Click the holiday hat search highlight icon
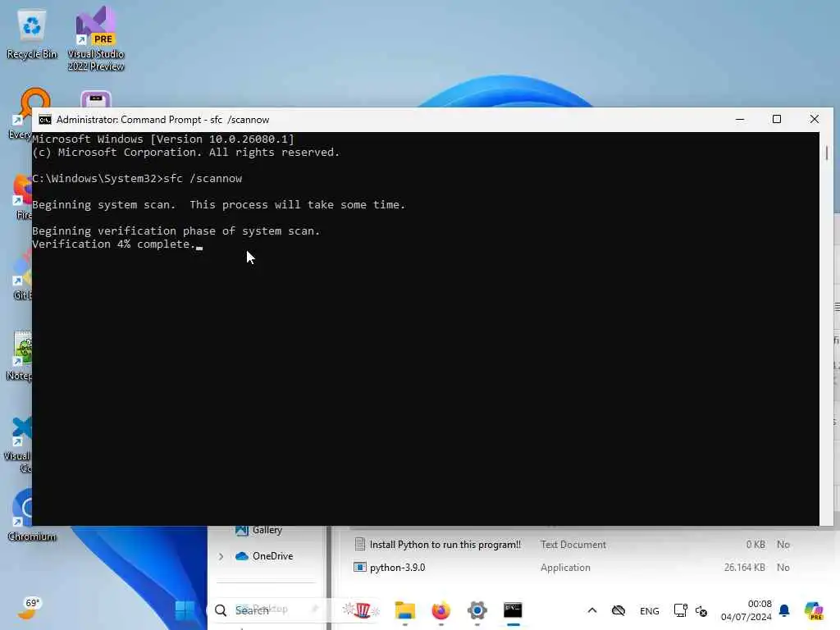This screenshot has height=630, width=840. tap(362, 609)
